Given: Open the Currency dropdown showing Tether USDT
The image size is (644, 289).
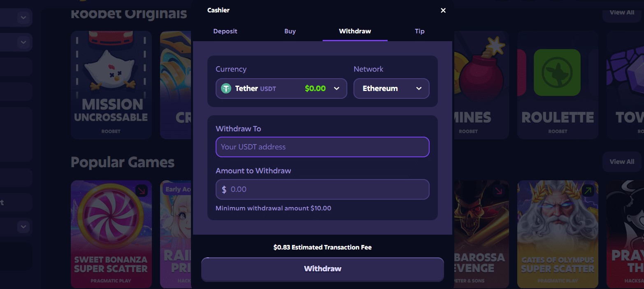Looking at the screenshot, I should point(281,88).
